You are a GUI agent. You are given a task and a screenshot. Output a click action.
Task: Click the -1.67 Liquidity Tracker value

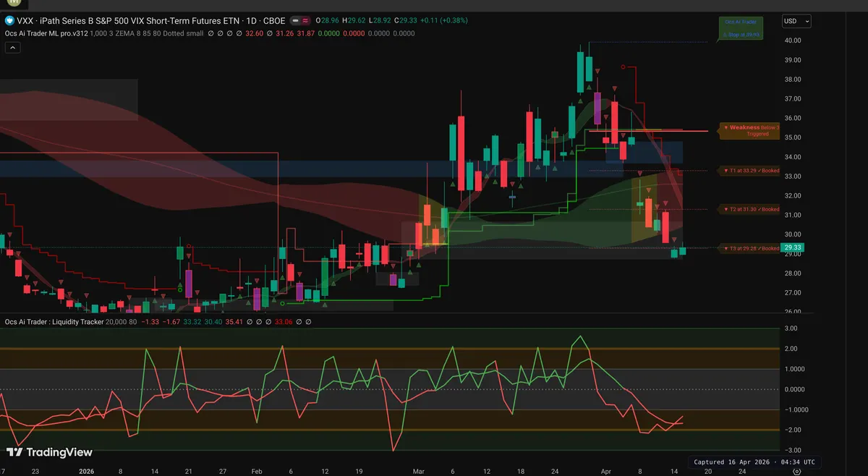171,322
